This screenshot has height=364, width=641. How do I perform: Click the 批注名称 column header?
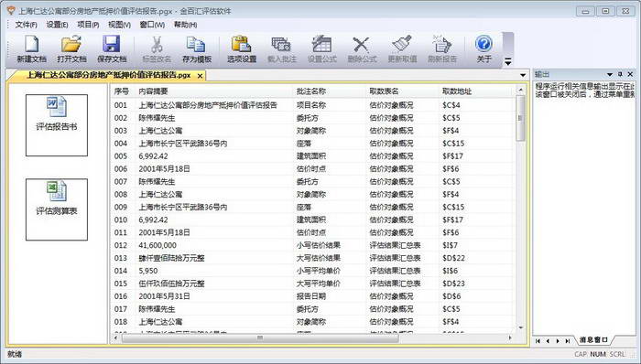point(330,91)
